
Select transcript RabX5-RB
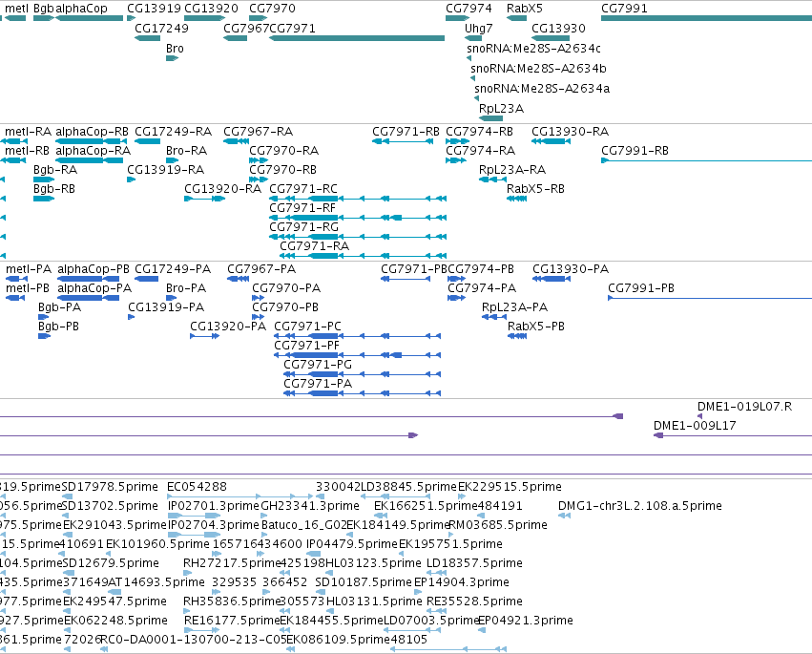[x=535, y=189]
